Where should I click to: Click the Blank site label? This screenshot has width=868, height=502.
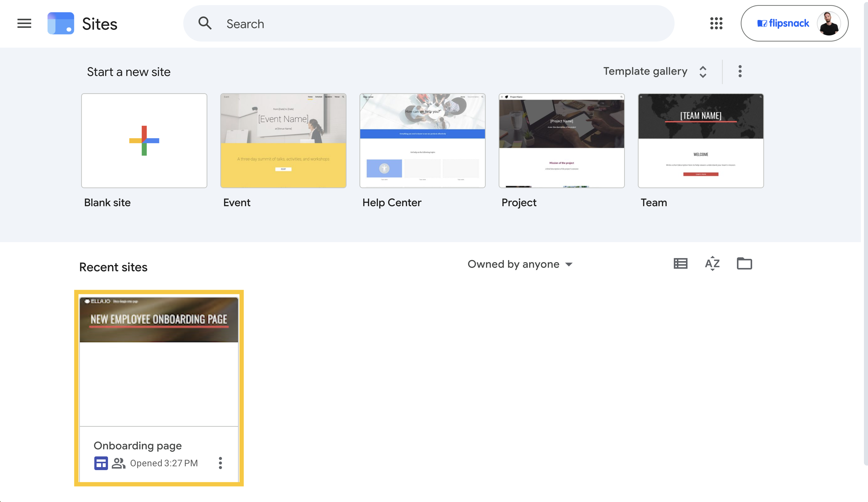pos(107,202)
